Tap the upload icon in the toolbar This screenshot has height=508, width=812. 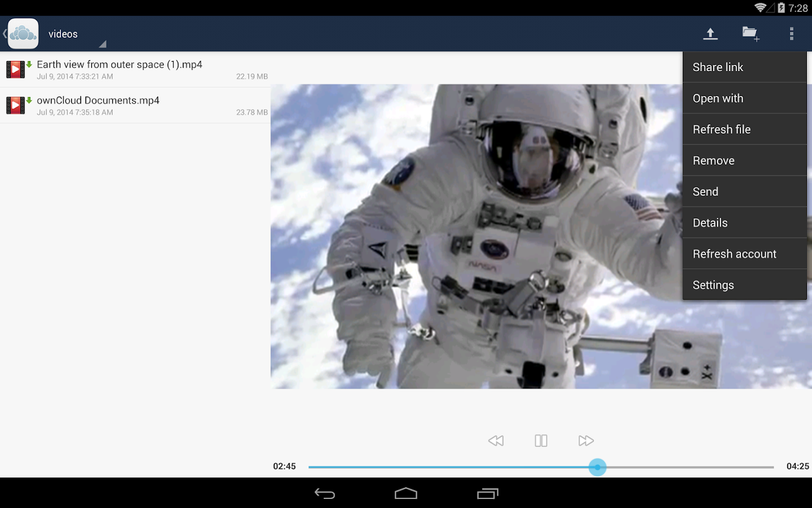point(710,33)
